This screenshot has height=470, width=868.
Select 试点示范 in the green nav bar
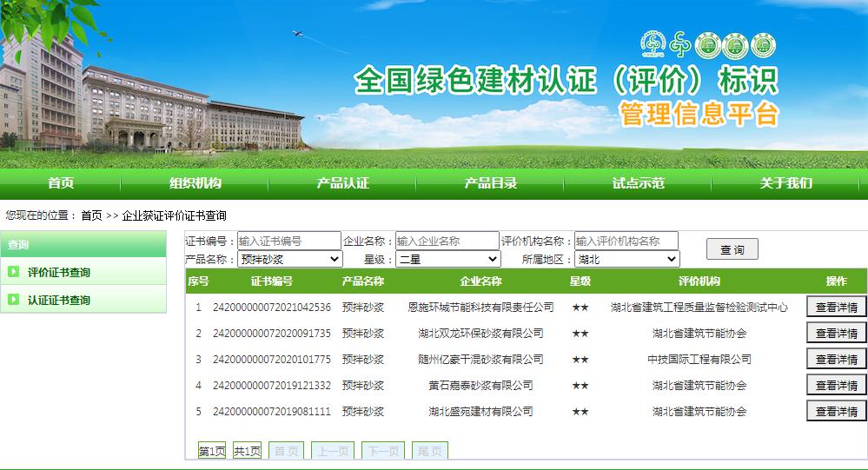pyautogui.click(x=638, y=182)
